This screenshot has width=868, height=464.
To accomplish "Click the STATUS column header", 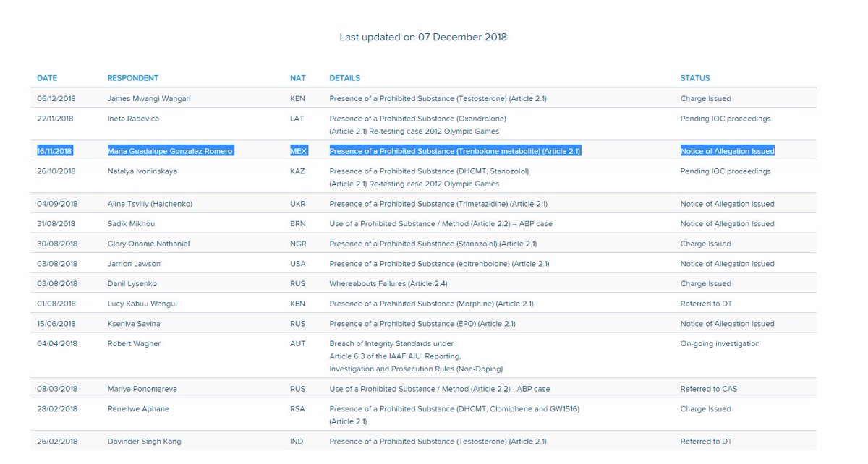I will pos(695,78).
